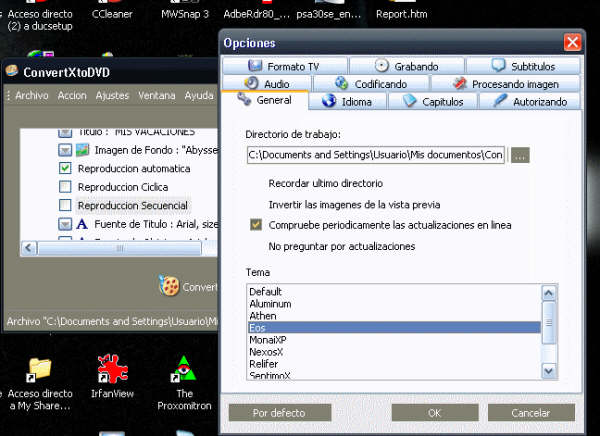Image resolution: width=600 pixels, height=436 pixels.
Task: Switch to the Capitulos tab
Action: tap(433, 101)
